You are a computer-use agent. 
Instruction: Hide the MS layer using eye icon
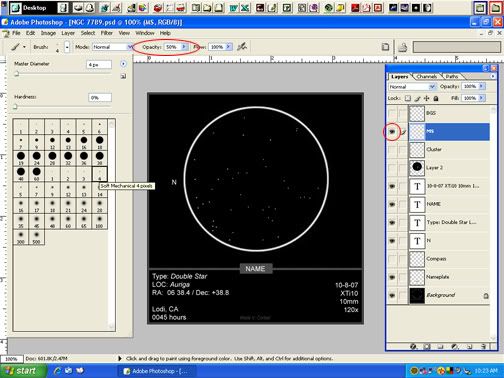392,132
